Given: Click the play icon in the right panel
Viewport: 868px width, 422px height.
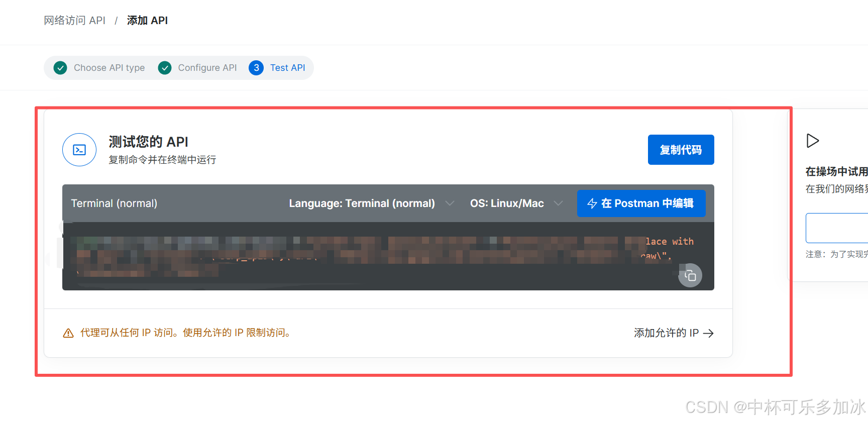Looking at the screenshot, I should point(812,141).
